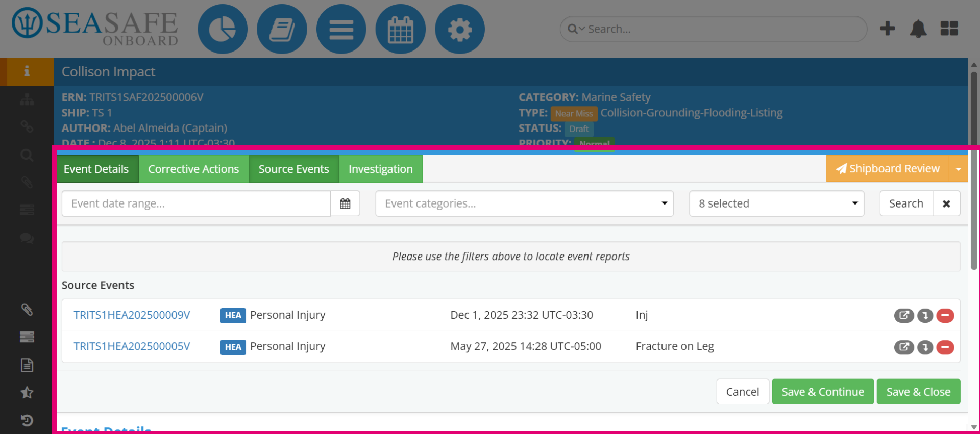
Task: Switch to Corrective Actions tab
Action: pyautogui.click(x=193, y=169)
